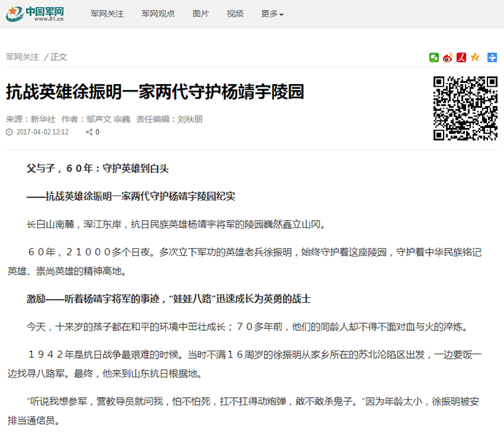Go to 军网观点 section

158,14
